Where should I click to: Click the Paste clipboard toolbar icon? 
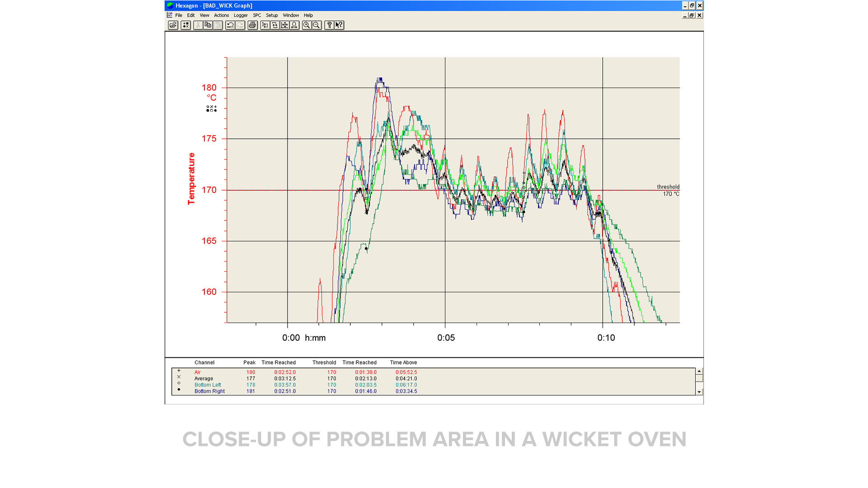(218, 25)
